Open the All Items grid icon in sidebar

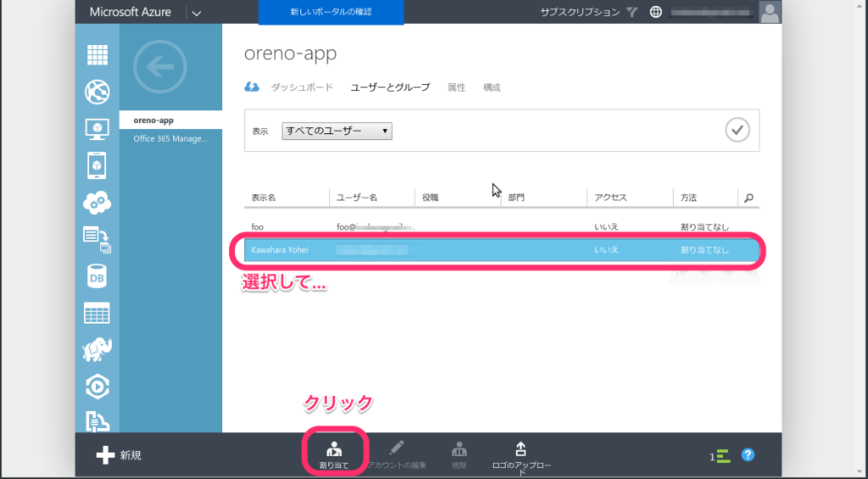point(97,55)
